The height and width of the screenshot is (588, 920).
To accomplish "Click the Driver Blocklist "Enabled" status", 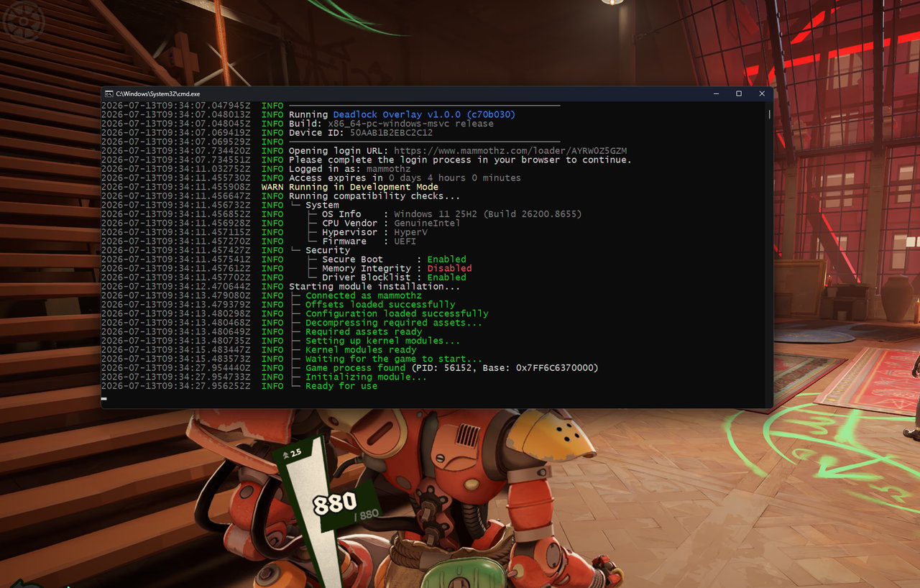I will [x=446, y=277].
